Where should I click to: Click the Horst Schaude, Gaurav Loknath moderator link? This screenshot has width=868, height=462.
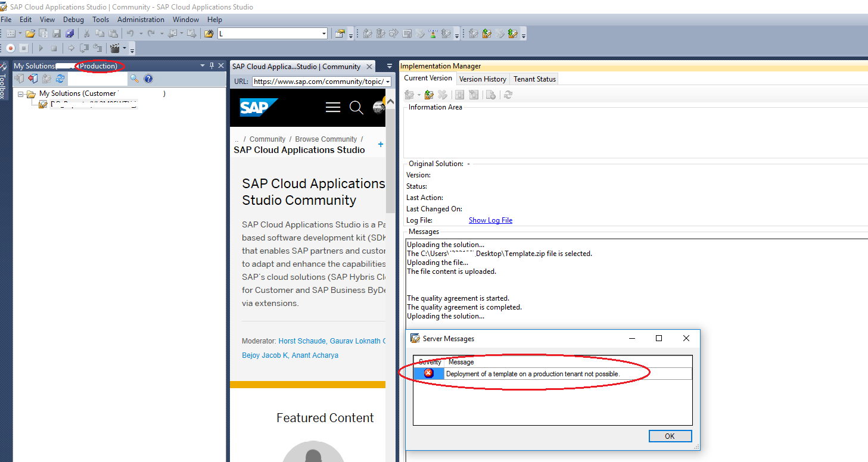[332, 341]
